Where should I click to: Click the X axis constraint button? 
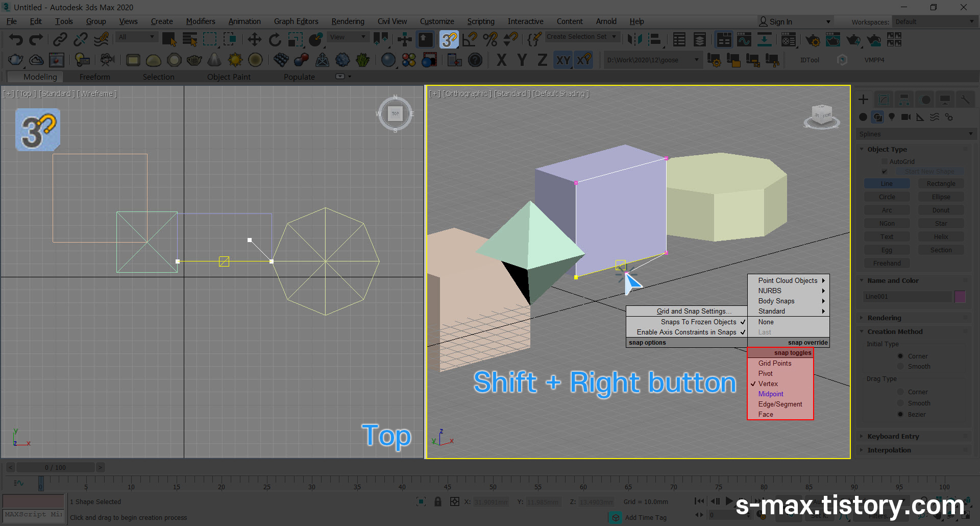coord(501,60)
